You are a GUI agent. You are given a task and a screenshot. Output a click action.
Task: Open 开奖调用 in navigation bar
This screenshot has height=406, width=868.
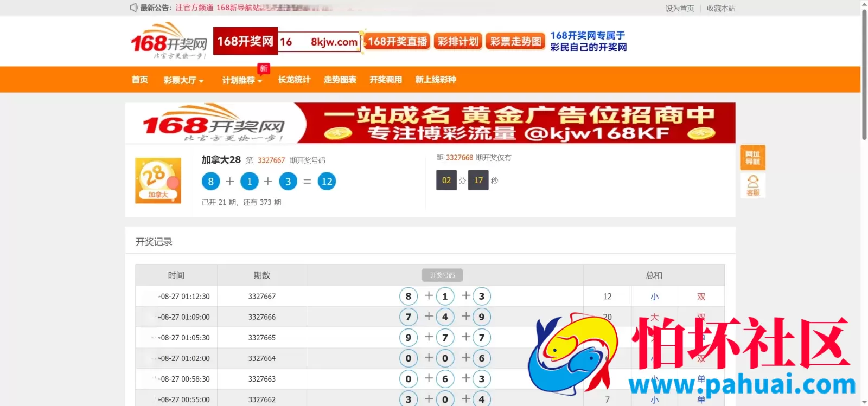point(386,80)
